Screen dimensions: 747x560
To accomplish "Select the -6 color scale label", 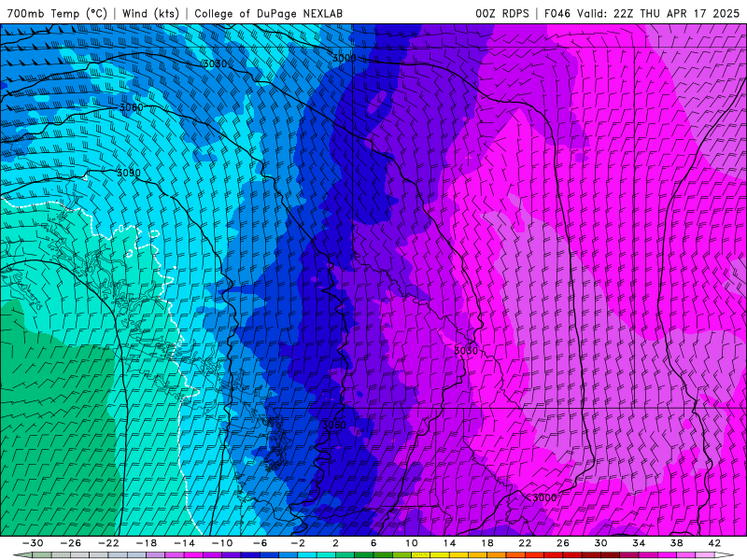I will pos(260,543).
